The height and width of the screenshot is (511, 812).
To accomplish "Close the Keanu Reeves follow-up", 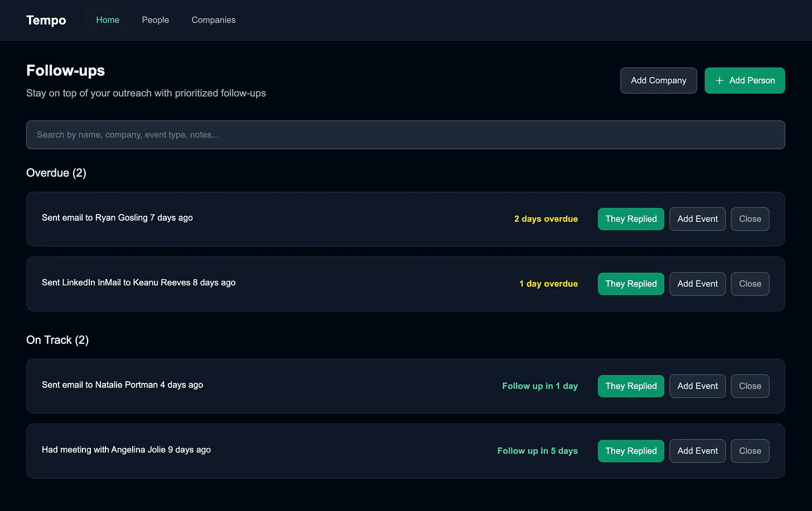I will [750, 284].
